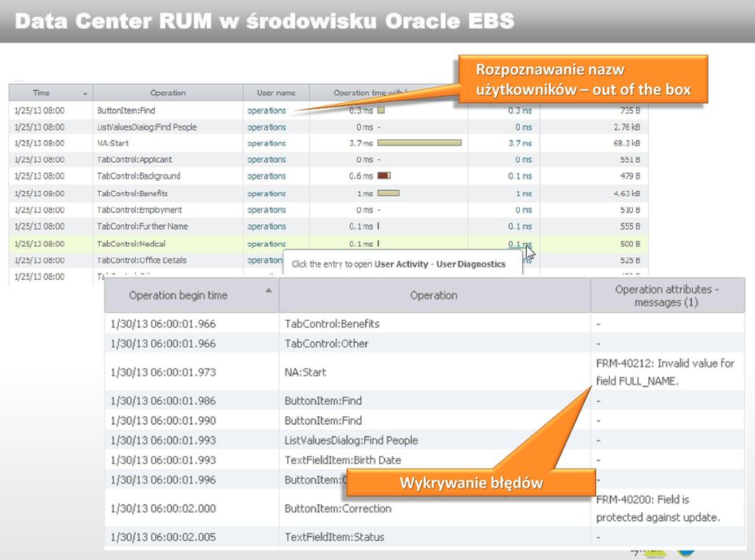Click the Operation header of the upper table
The width and height of the screenshot is (755, 560).
click(168, 93)
